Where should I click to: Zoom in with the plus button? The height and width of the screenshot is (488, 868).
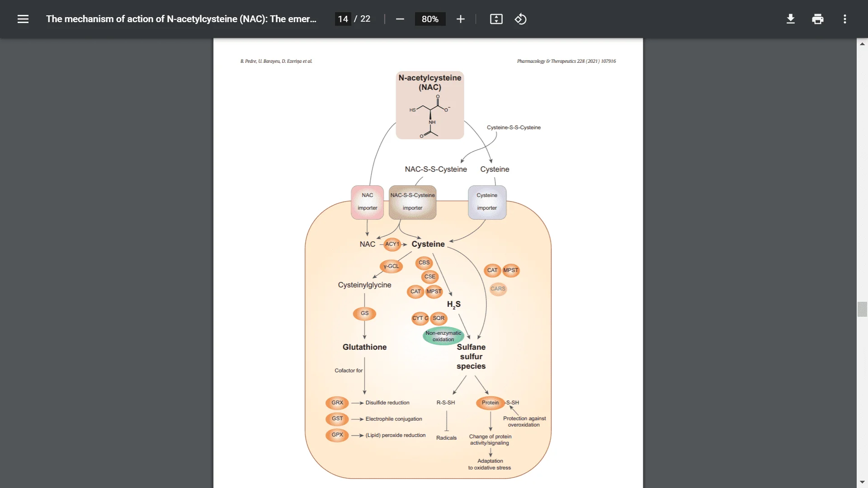[x=461, y=19]
